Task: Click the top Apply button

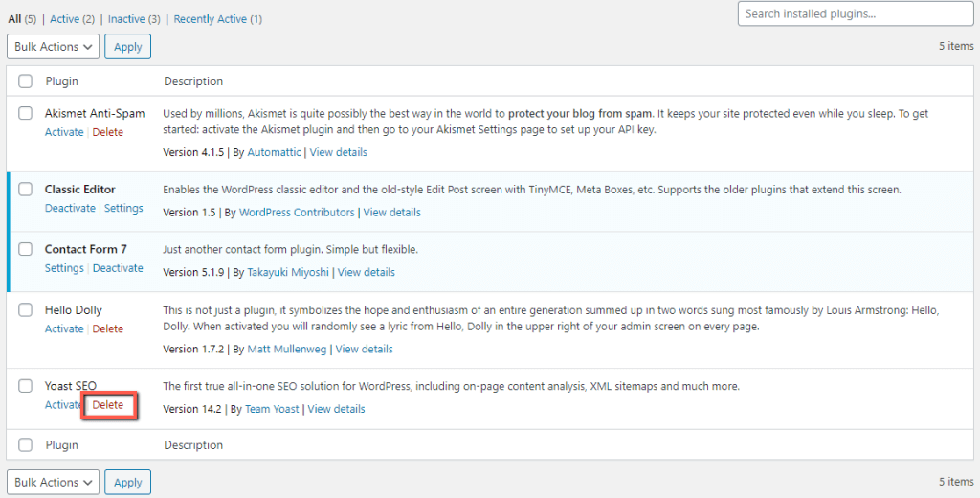Action: [x=127, y=46]
